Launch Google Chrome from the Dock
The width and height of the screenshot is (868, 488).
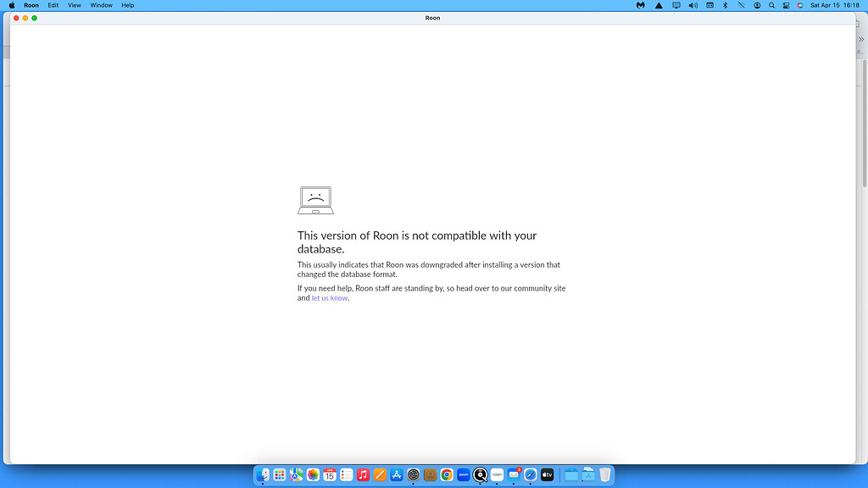[445, 474]
